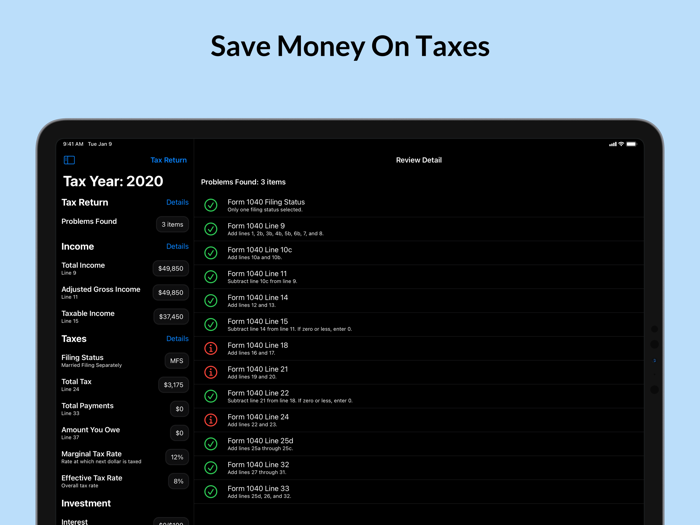The height and width of the screenshot is (525, 700).
Task: Click green checkmark for Form 1040 Line 33
Action: (x=211, y=492)
